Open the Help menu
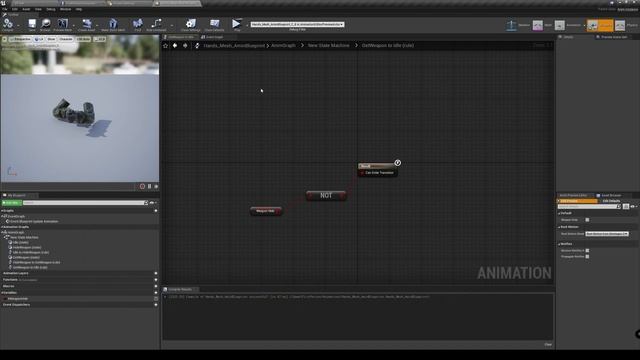This screenshot has height=360, width=640. point(79,9)
